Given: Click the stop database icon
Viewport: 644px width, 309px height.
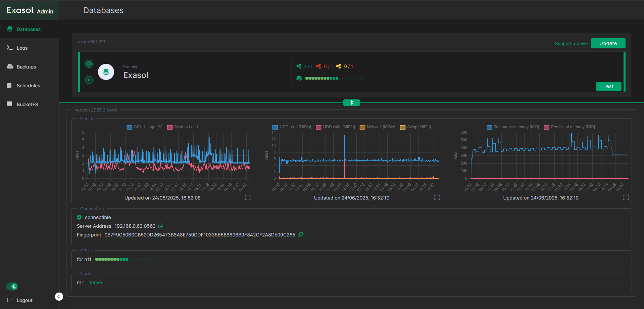Looking at the screenshot, I should pos(89,80).
